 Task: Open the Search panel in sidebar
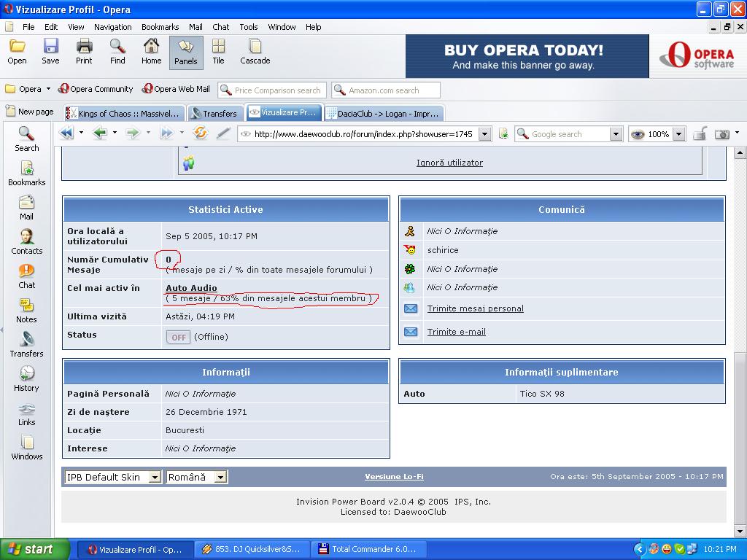pos(27,139)
